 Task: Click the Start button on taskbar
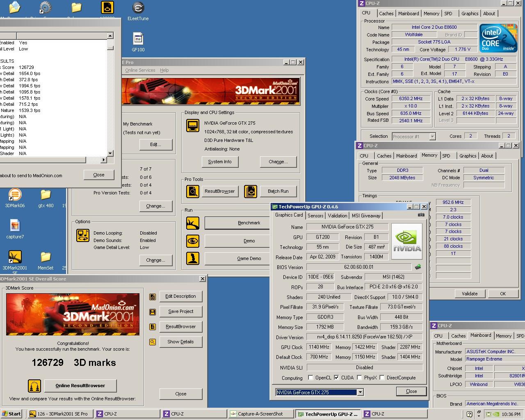click(11, 414)
